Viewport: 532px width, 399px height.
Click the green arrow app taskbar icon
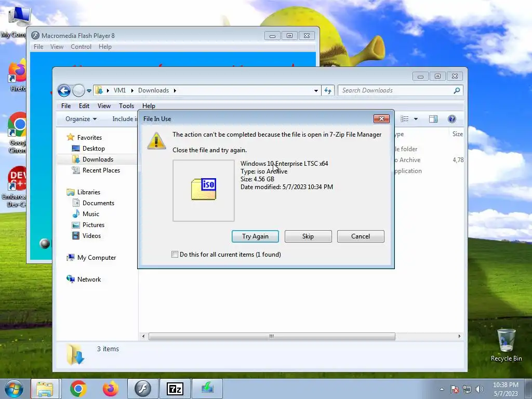click(207, 389)
